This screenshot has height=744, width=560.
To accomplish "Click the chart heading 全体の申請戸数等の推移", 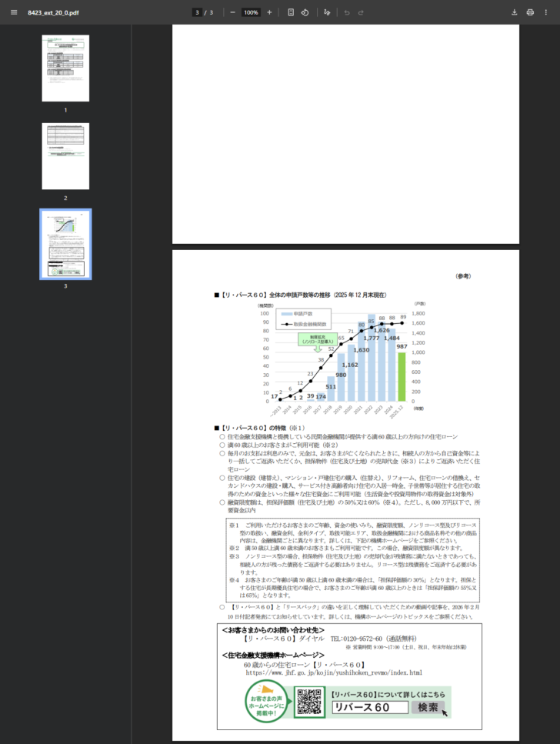I will tap(299, 295).
